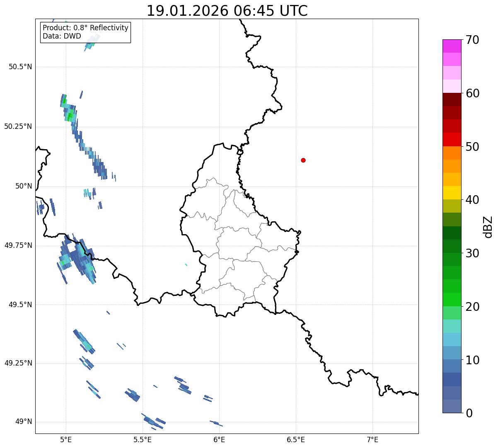Click the dBZ colorbar axis label
498x448 pixels.
click(488, 227)
